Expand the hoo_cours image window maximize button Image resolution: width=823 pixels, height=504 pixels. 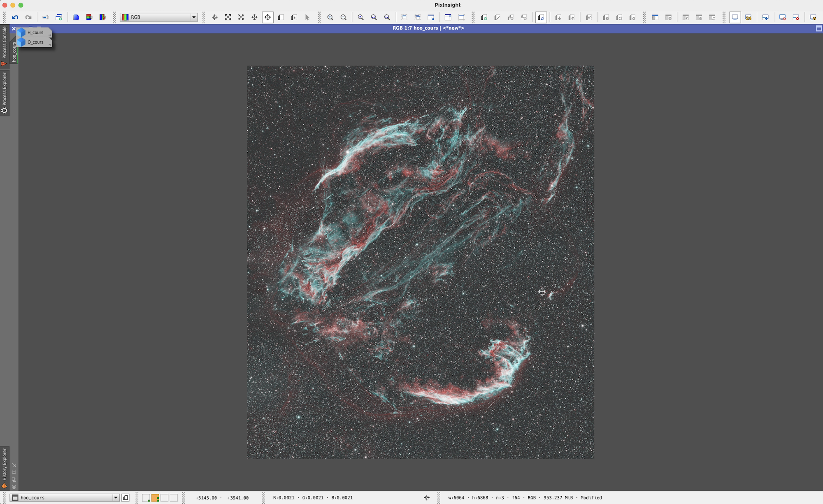(x=818, y=28)
